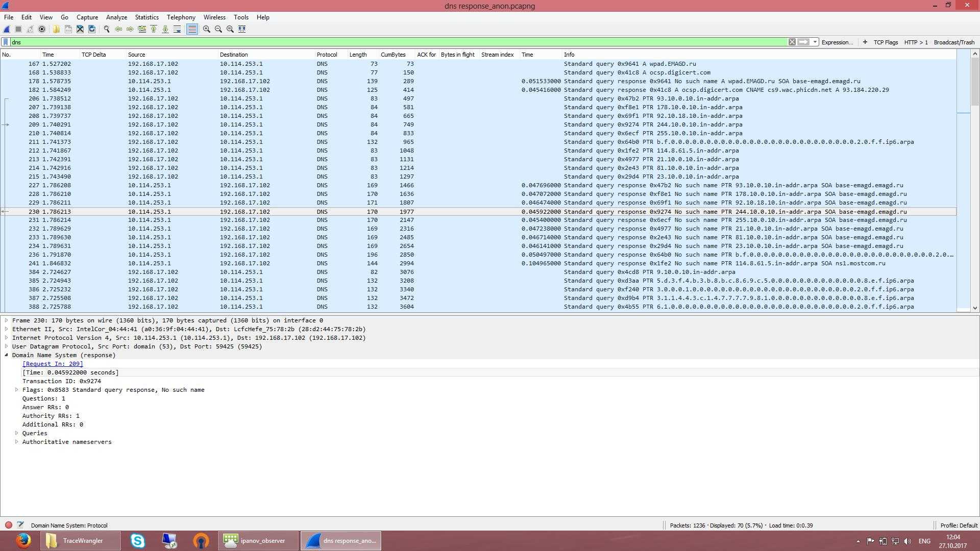The height and width of the screenshot is (551, 980).
Task: Open the filter bookmark icon
Action: point(6,42)
